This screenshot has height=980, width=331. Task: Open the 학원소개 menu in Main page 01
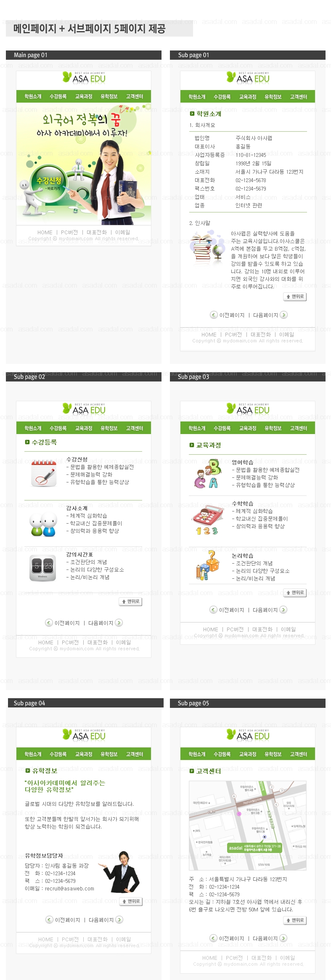[33, 96]
